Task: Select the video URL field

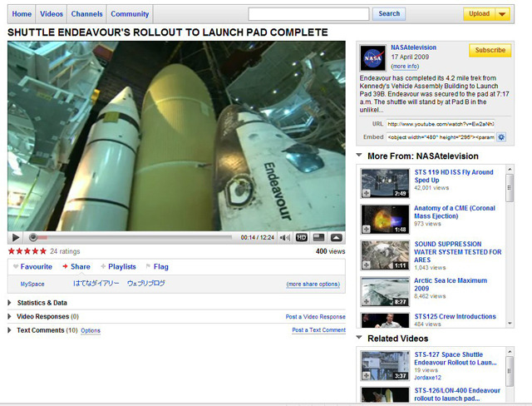Action: [x=441, y=124]
